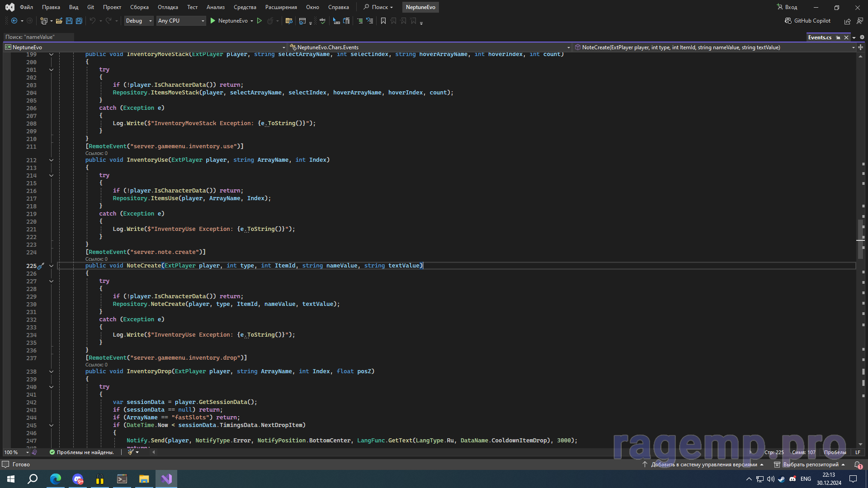The width and height of the screenshot is (868, 488).
Task: Open the Отладка menu
Action: point(168,7)
